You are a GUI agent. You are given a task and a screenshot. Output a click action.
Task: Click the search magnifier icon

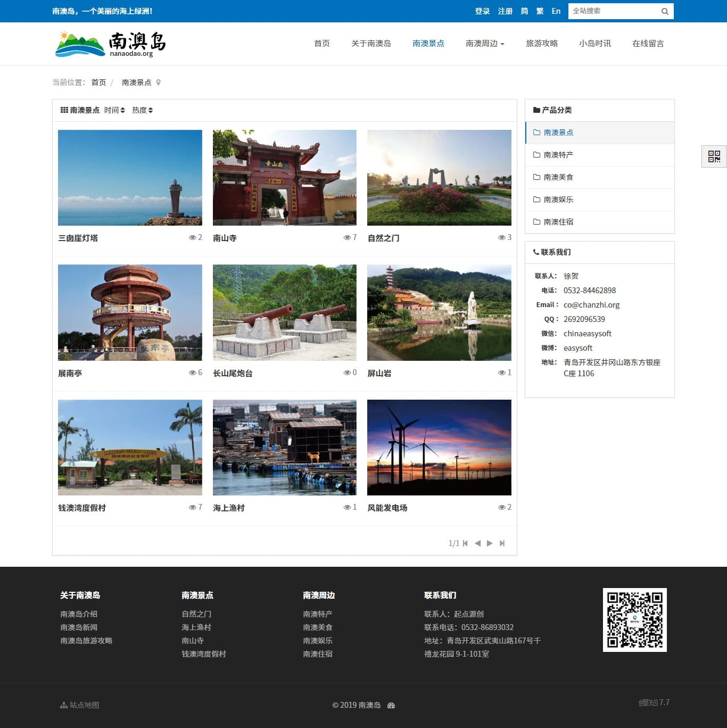[665, 11]
